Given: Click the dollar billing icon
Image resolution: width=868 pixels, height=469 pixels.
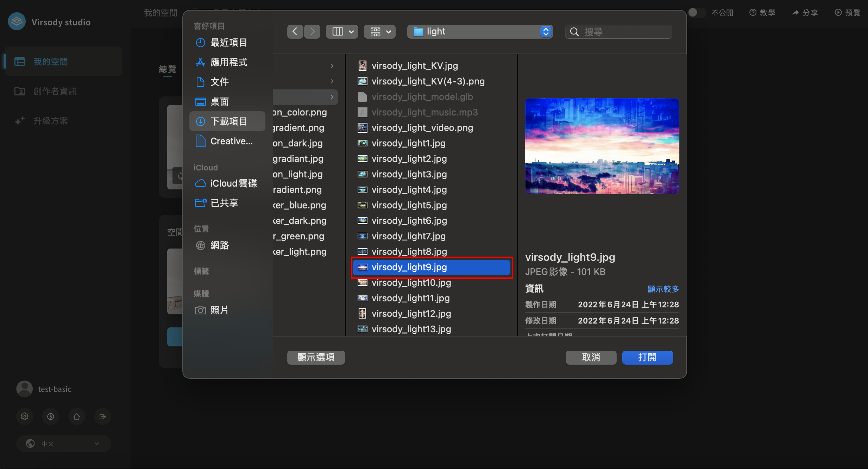Looking at the screenshot, I should [x=51, y=416].
